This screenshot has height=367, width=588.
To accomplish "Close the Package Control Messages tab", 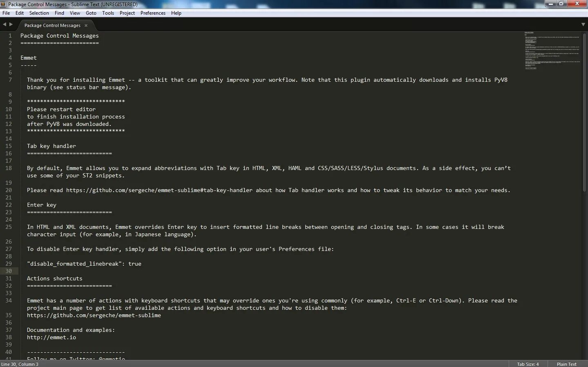I will pos(86,25).
